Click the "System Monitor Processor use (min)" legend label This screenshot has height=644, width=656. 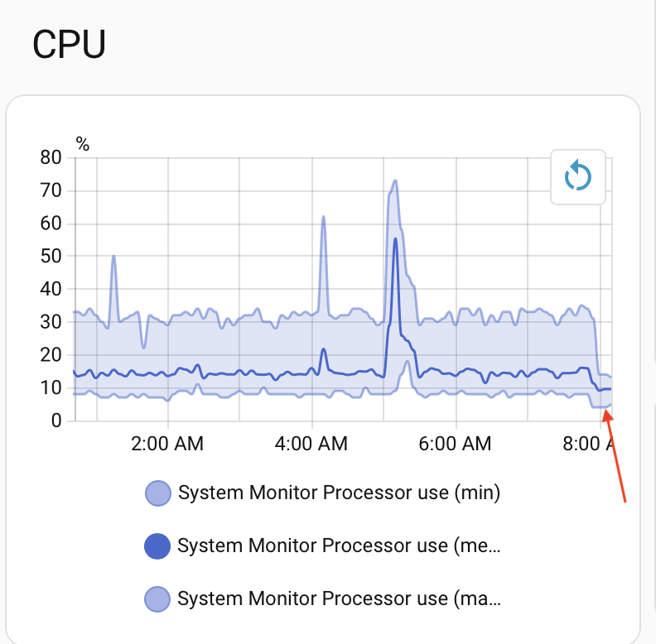tap(340, 493)
